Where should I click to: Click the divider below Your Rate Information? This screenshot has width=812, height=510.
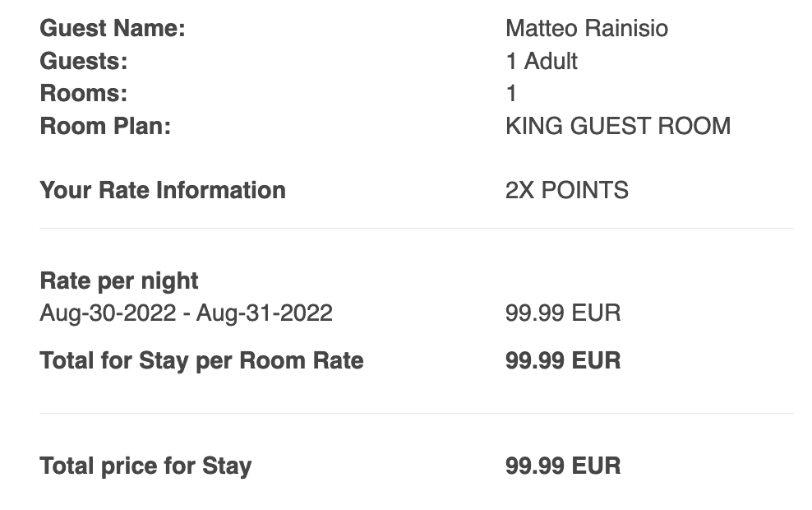(417, 228)
